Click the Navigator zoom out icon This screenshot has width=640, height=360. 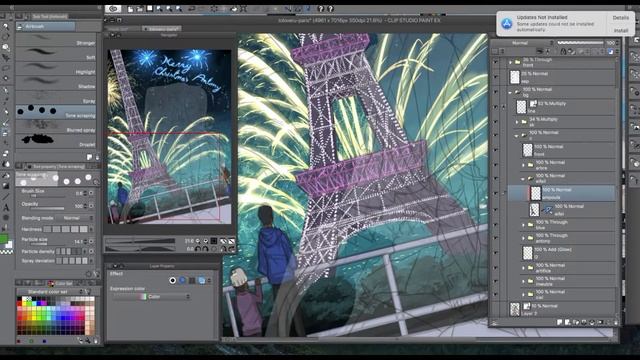[x=198, y=241]
